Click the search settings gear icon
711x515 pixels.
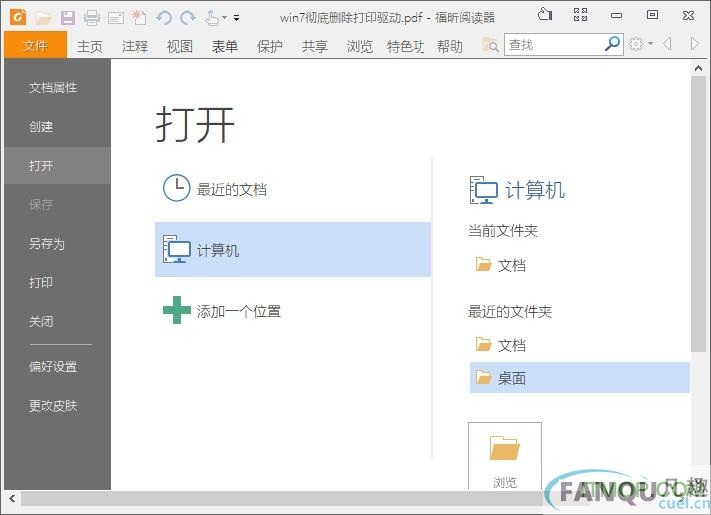[x=636, y=44]
